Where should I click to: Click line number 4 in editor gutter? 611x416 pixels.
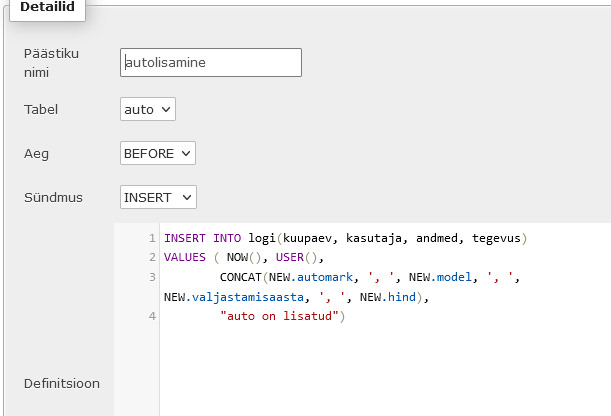point(152,316)
